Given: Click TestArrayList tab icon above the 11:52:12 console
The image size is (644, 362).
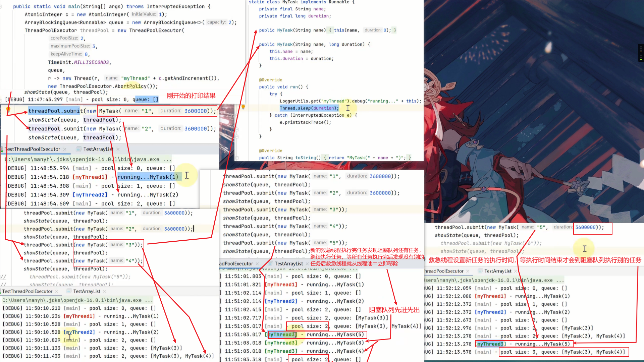Looking at the screenshot, I should tap(480, 271).
